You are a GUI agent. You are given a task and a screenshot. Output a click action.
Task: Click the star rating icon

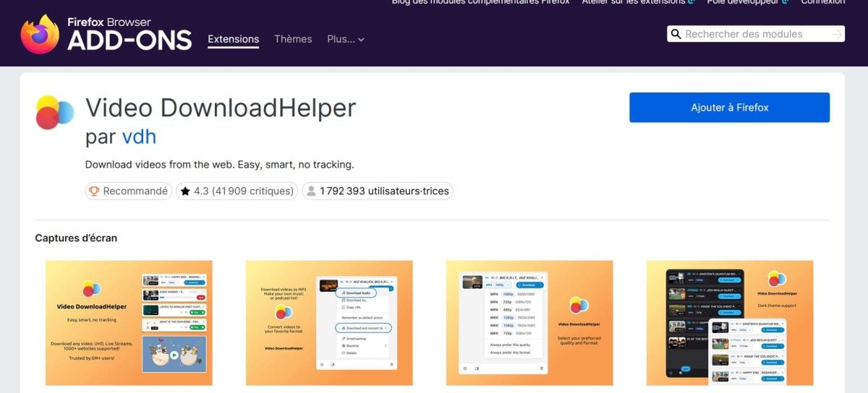tap(185, 191)
